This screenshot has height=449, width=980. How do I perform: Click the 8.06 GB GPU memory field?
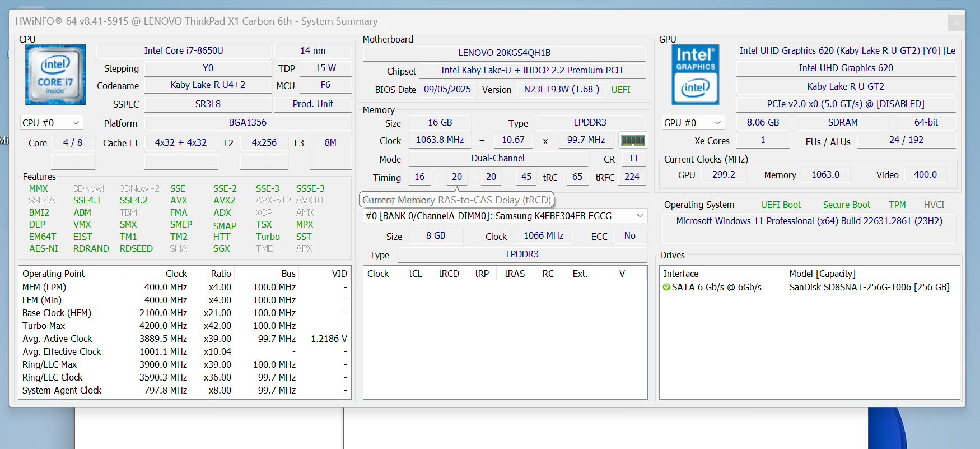(763, 122)
